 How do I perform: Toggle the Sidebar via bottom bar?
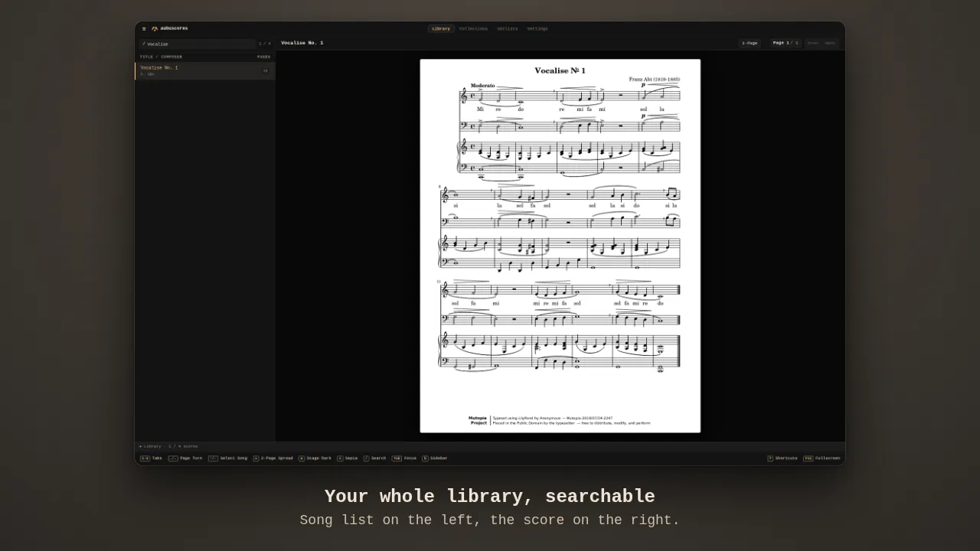click(x=434, y=458)
